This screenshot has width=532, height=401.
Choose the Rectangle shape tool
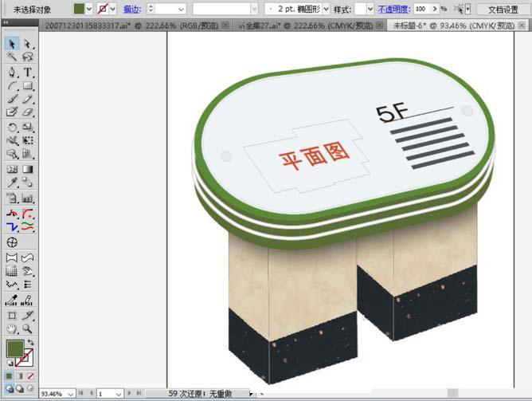pos(28,86)
